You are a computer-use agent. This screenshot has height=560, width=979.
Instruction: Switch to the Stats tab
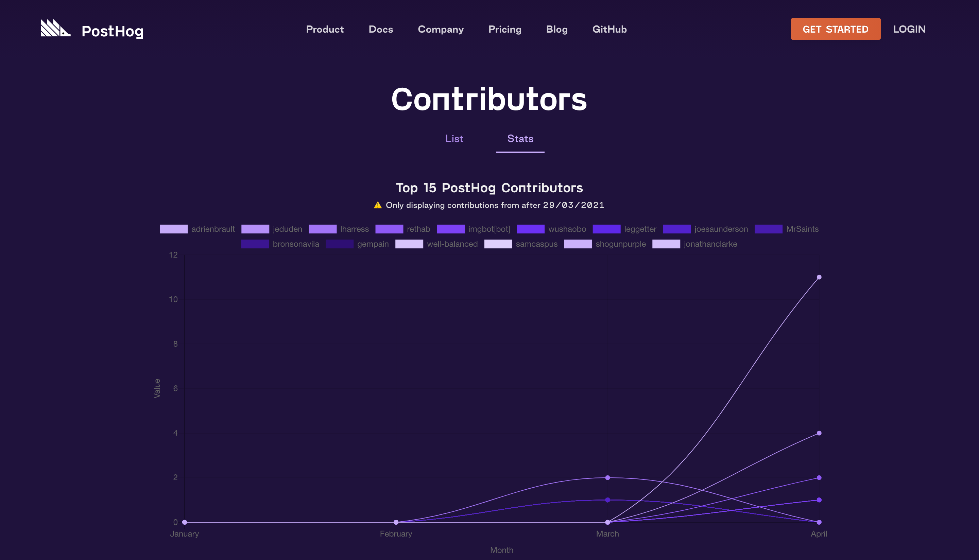520,139
